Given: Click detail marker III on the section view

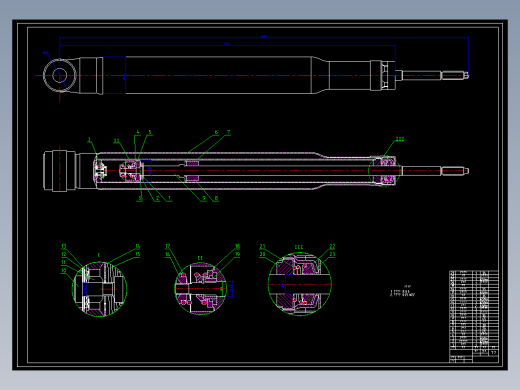Looking at the screenshot, I should (400, 139).
